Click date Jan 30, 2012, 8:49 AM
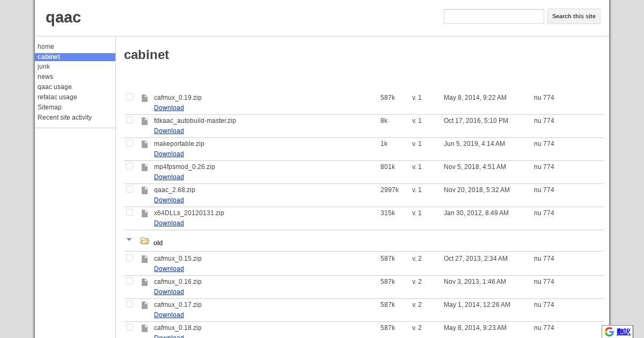 coord(476,213)
